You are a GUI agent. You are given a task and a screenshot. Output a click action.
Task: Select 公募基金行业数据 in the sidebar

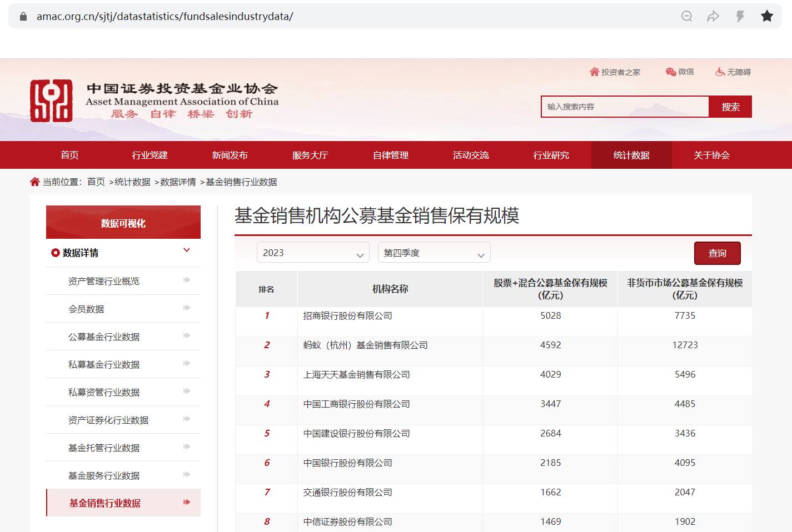click(x=104, y=337)
